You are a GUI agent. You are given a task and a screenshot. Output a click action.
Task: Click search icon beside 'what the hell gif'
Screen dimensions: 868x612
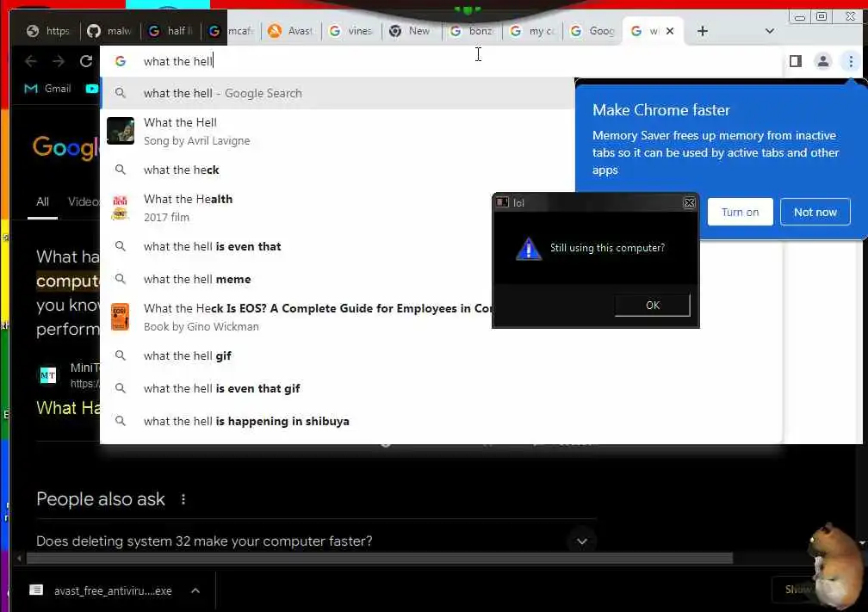click(x=121, y=355)
